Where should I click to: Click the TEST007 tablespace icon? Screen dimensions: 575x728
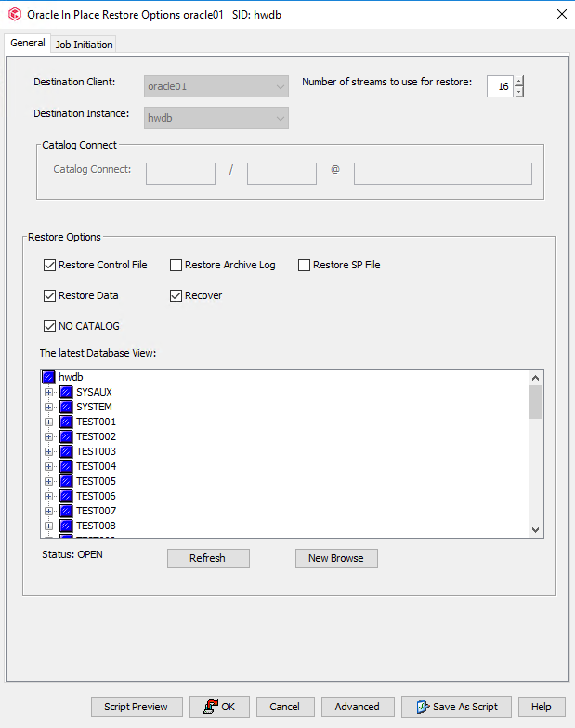point(66,511)
